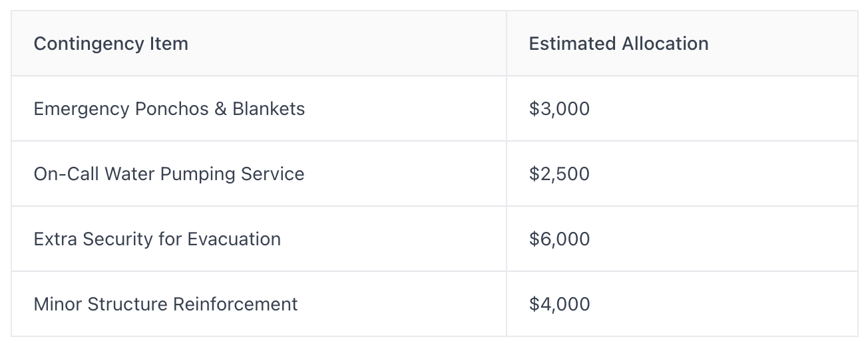Click the Estimated Allocation column header
868x343 pixels.
(682, 43)
